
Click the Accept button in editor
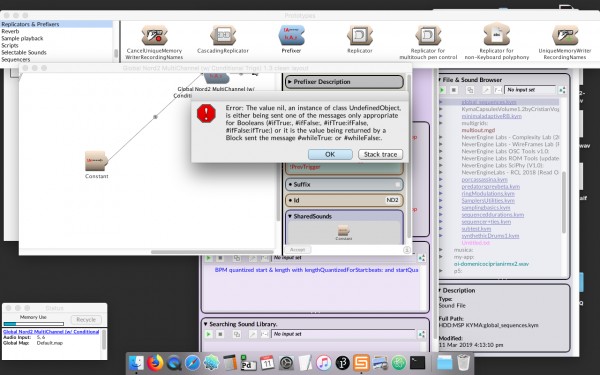pyautogui.click(x=297, y=249)
